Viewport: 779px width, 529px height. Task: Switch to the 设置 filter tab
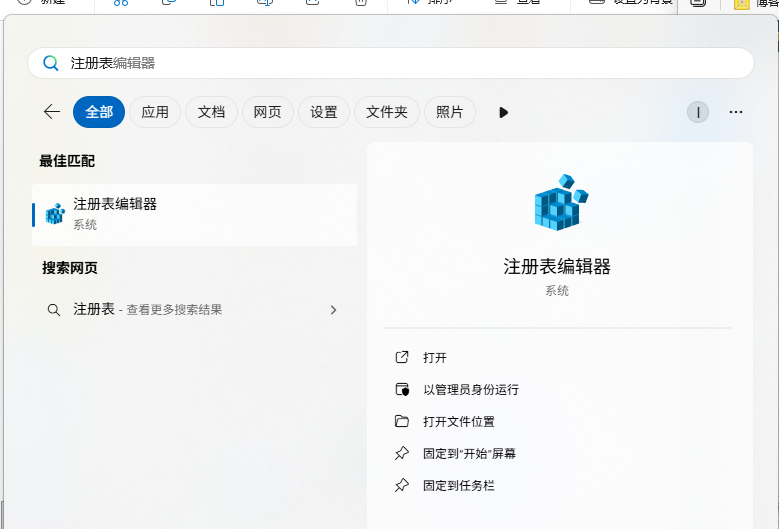[324, 112]
